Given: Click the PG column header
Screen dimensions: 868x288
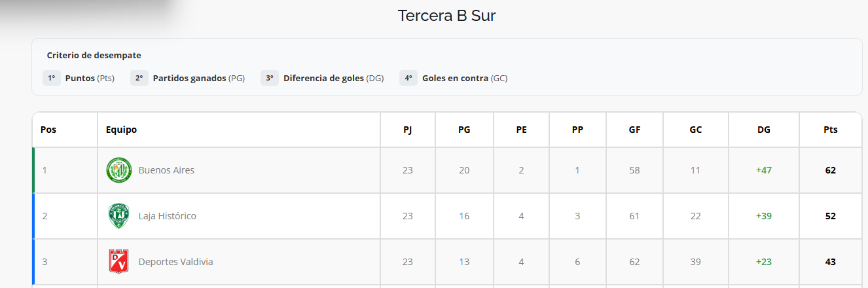Looking at the screenshot, I should tap(464, 130).
